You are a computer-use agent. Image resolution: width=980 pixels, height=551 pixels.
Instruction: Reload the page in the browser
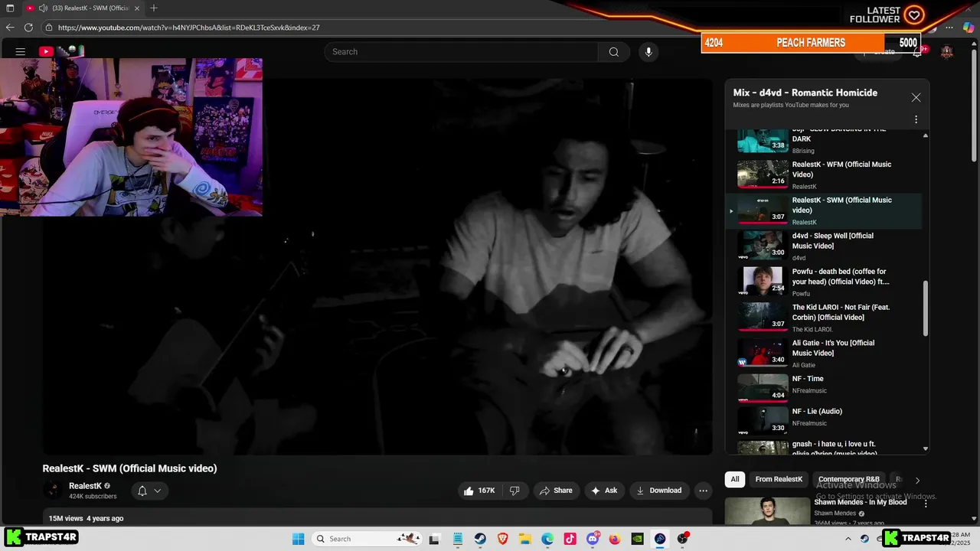(28, 28)
